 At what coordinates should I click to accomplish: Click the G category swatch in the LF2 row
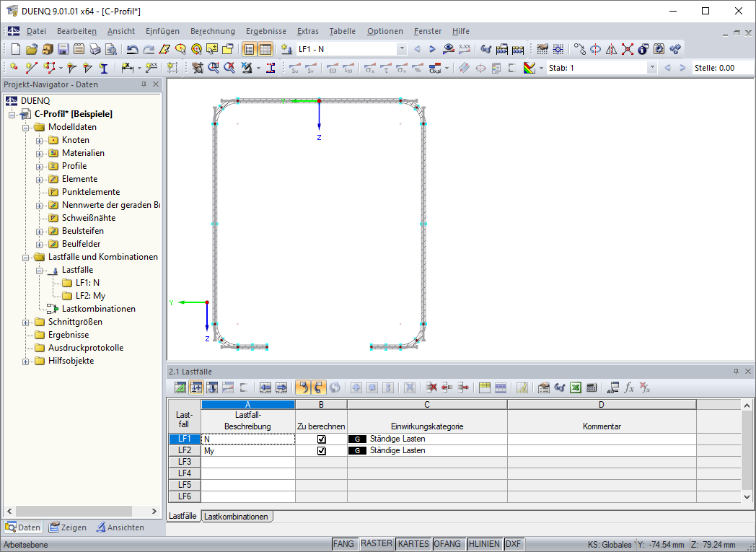(x=357, y=451)
